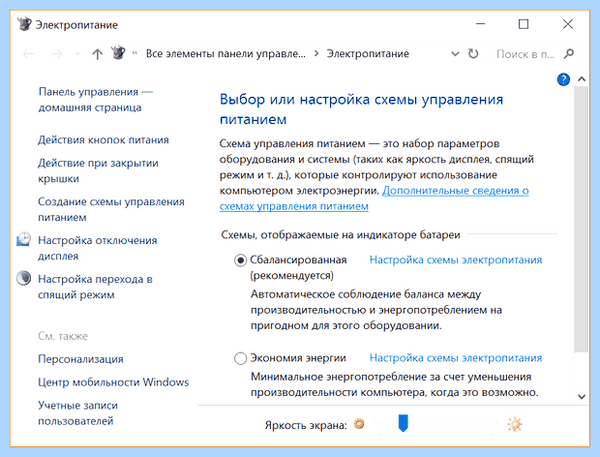The width and height of the screenshot is (600, 457).
Task: Refresh the Электропитание page
Action: click(x=473, y=54)
